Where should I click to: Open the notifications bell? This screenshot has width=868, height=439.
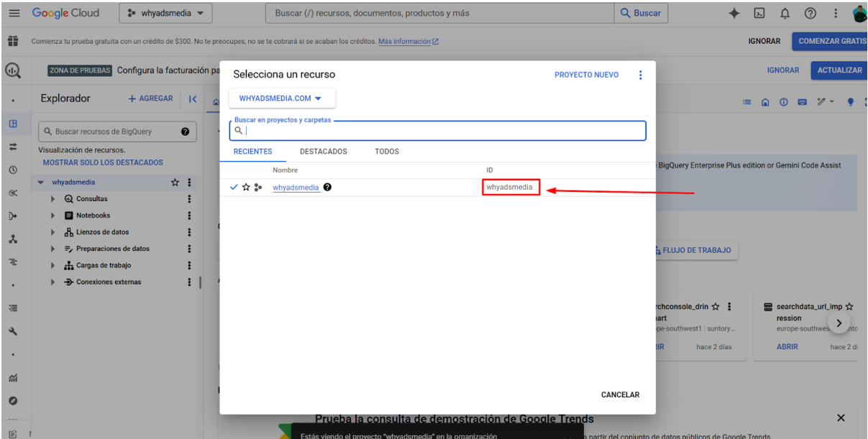[785, 13]
